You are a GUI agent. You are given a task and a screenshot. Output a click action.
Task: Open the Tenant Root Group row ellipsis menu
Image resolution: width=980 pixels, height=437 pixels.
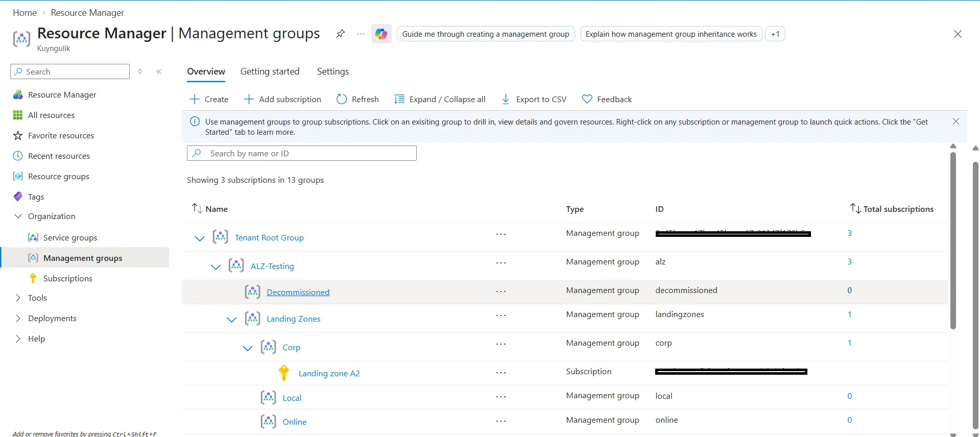(x=501, y=234)
